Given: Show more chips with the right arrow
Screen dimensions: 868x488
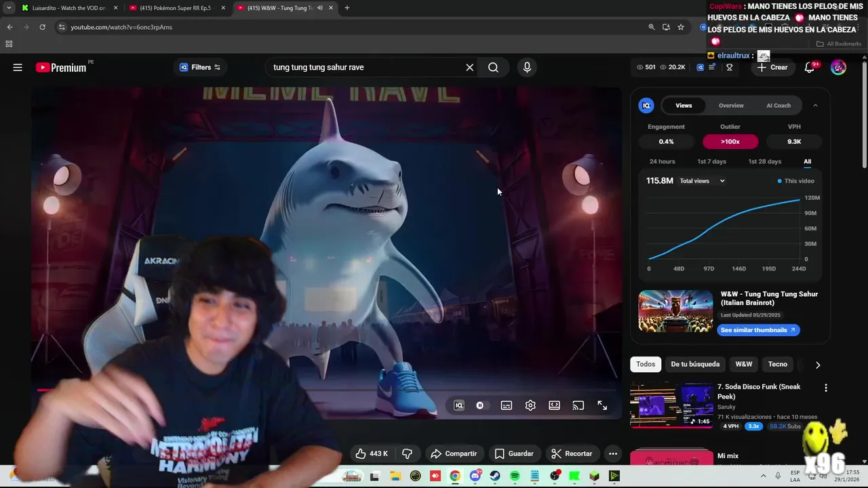Looking at the screenshot, I should point(817,365).
